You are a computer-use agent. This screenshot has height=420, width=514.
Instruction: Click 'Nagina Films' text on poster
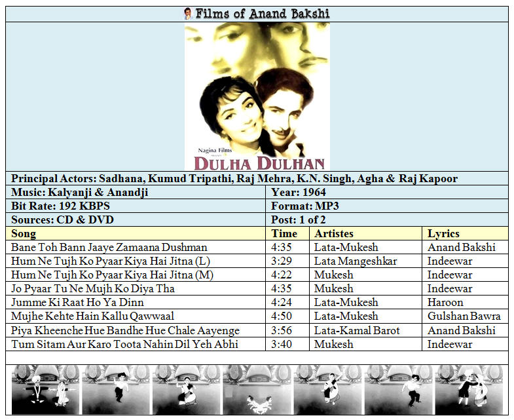tap(215, 151)
